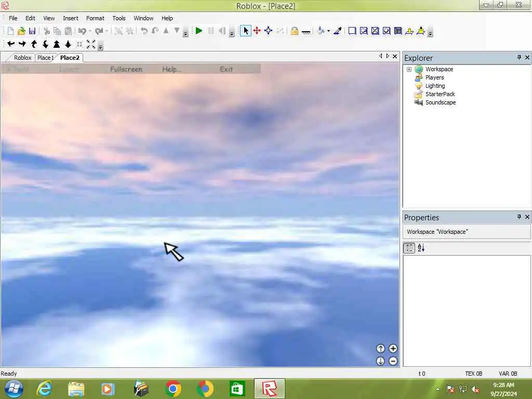Expand the Workspace tree node
This screenshot has width=532, height=399.
(409, 69)
